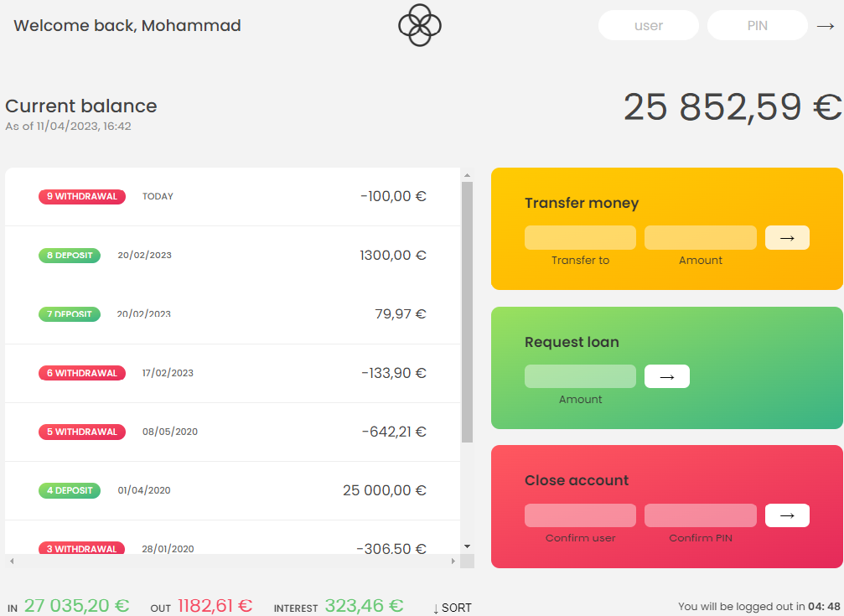Submit the loan request arrow button
The width and height of the screenshot is (844, 616).
coord(667,377)
